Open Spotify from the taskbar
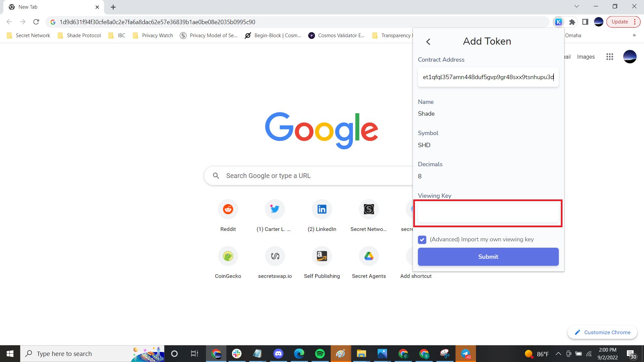 pos(320,354)
